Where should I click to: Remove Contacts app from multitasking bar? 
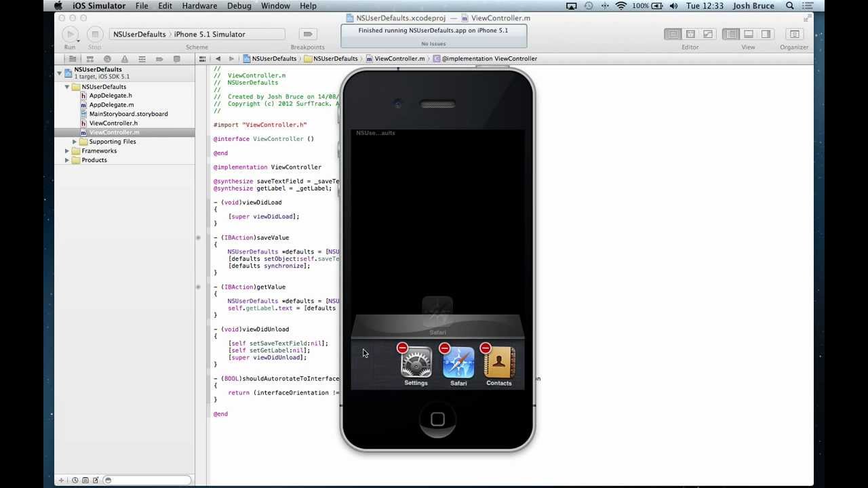coord(485,348)
